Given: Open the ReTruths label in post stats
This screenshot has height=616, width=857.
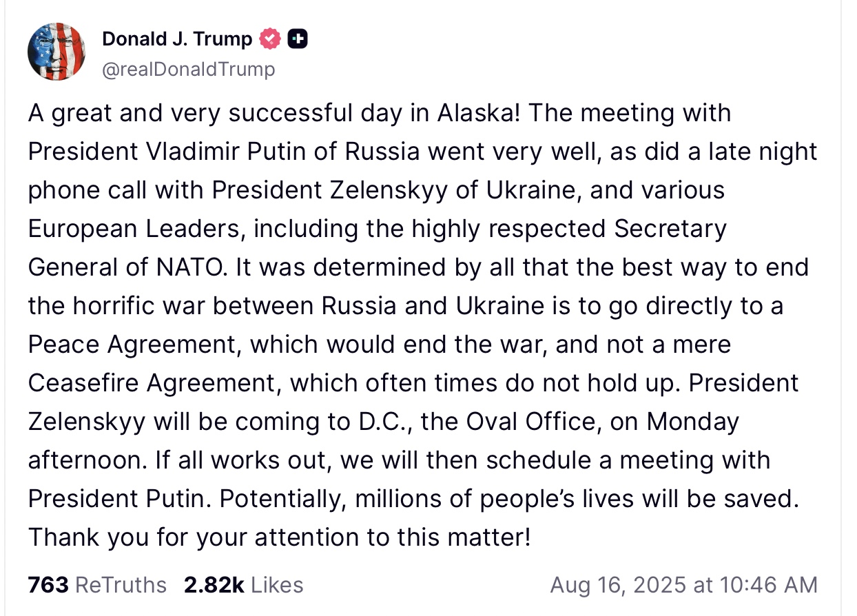Looking at the screenshot, I should coord(121,585).
